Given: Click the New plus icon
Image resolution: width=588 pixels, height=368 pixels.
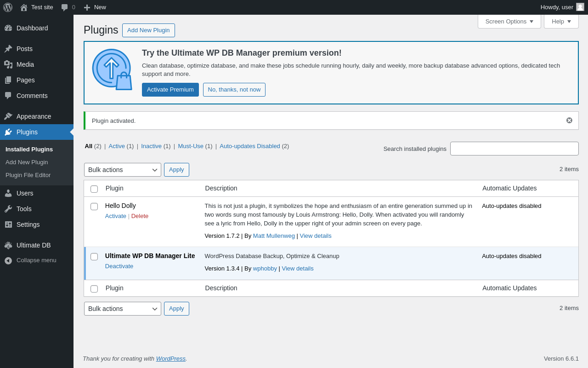Looking at the screenshot, I should click(x=87, y=7).
